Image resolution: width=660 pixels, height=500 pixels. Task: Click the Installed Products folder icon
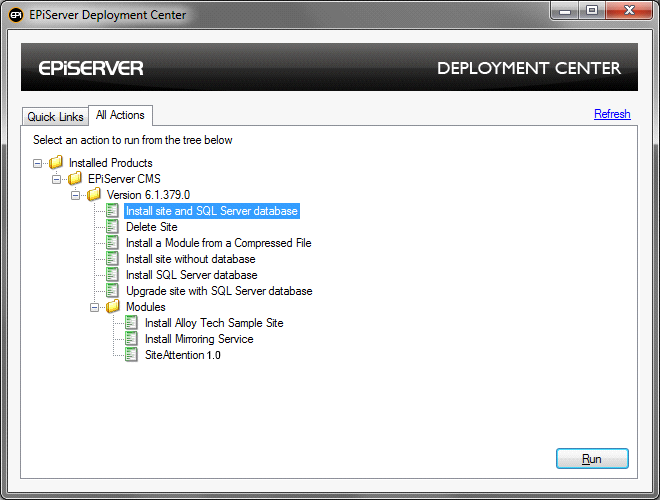click(56, 163)
